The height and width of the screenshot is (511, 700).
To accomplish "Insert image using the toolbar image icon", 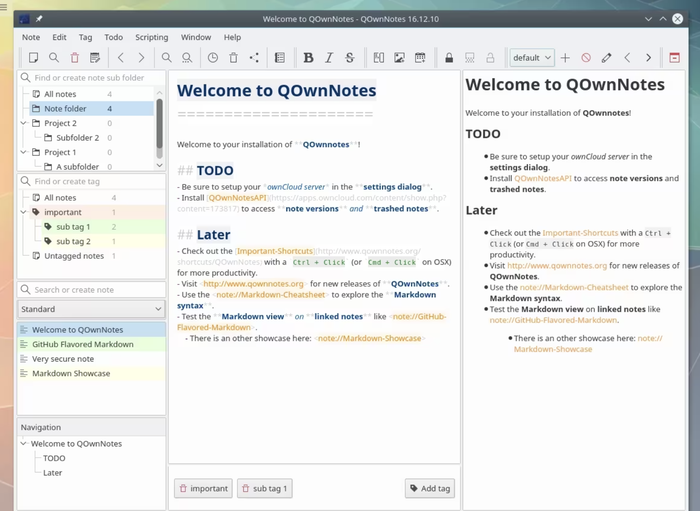I will pos(399,58).
